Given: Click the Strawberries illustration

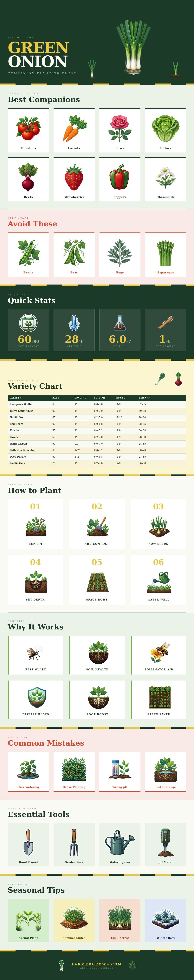Looking at the screenshot, I should coord(74,177).
